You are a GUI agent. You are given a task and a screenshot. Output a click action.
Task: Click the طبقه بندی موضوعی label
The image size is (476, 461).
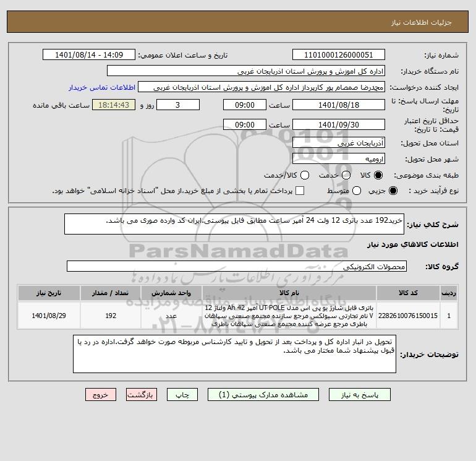[x=426, y=175]
